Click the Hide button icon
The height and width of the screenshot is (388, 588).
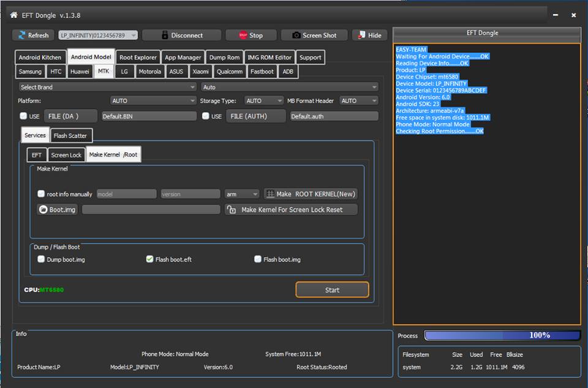361,36
